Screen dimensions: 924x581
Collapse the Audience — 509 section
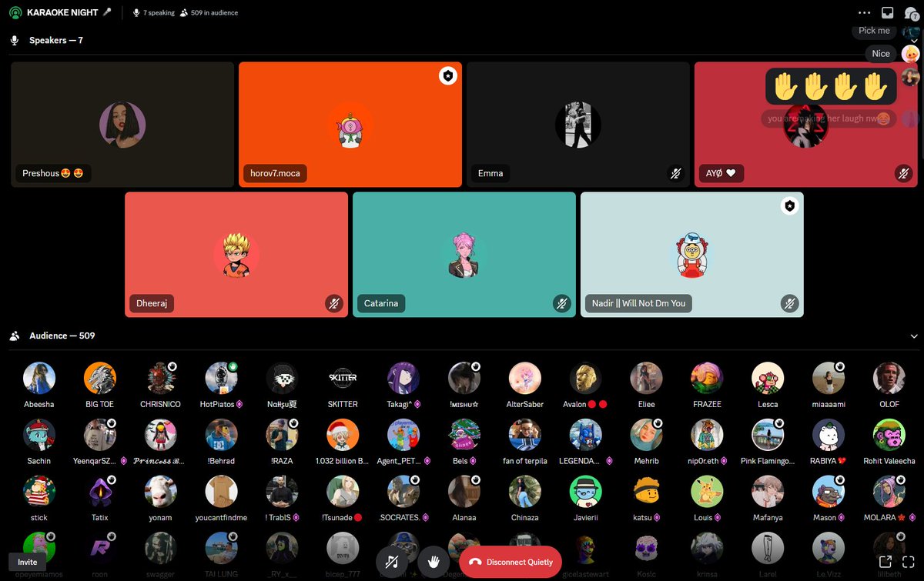pyautogui.click(x=914, y=336)
